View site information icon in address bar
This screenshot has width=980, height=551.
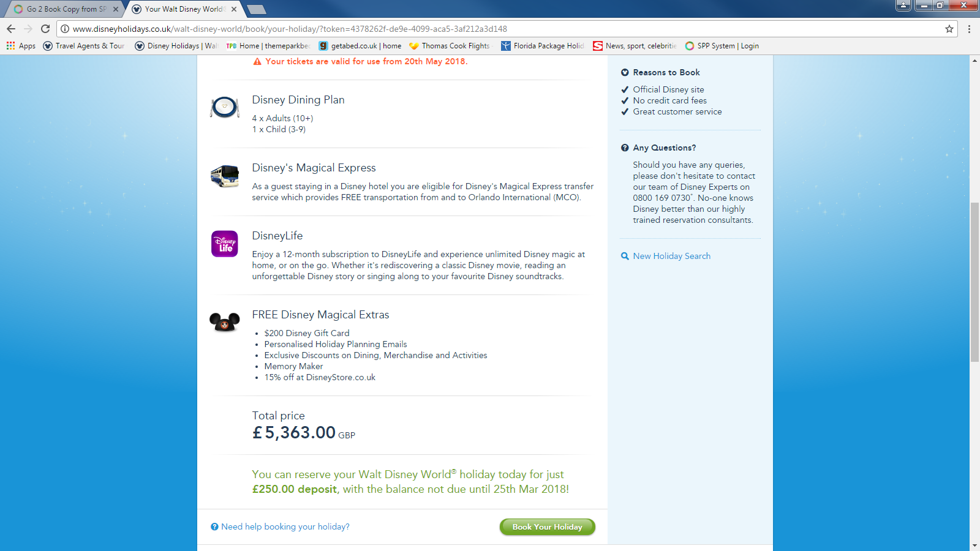click(65, 29)
